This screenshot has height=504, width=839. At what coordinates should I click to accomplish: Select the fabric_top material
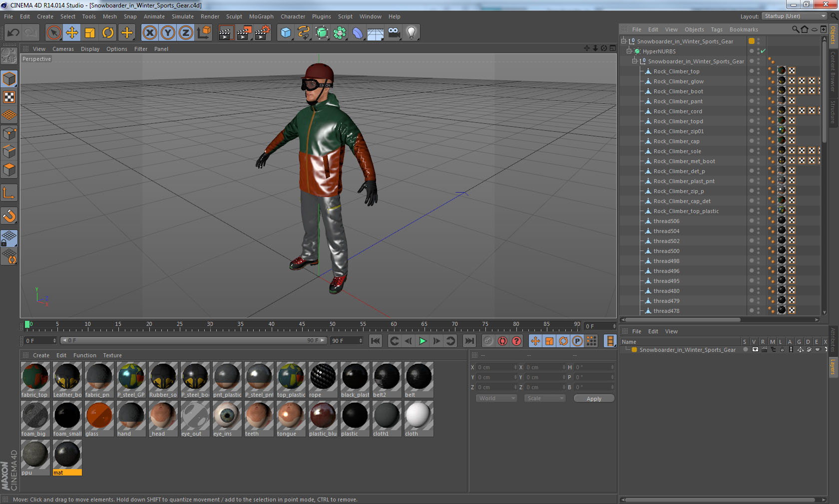(x=35, y=380)
